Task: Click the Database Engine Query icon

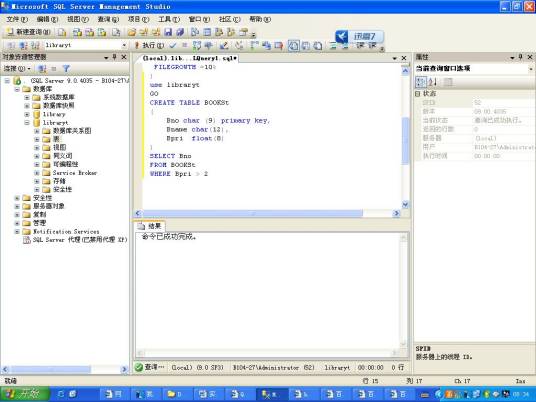Action: tap(62, 32)
